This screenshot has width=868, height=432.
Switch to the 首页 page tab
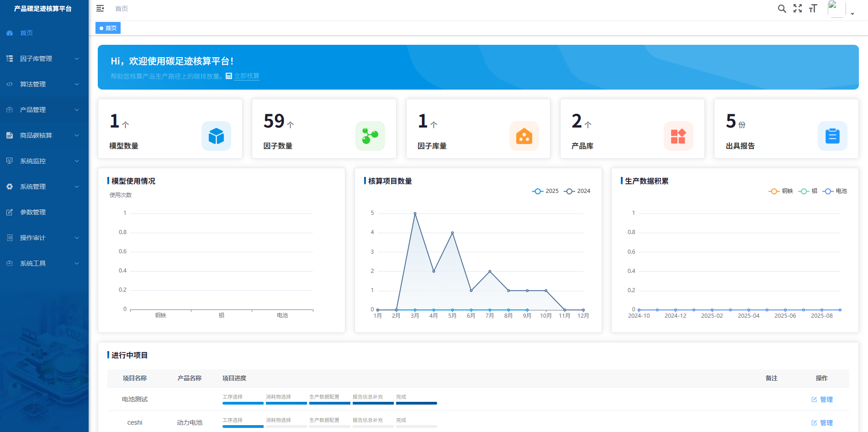tap(108, 28)
